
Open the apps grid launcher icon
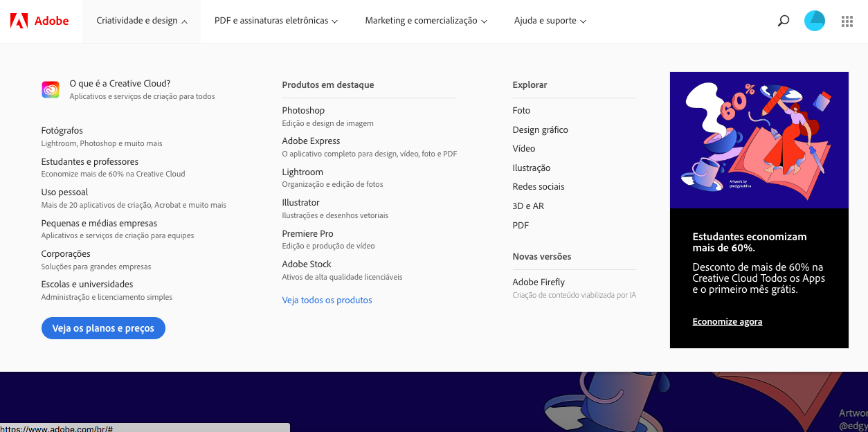point(847,21)
